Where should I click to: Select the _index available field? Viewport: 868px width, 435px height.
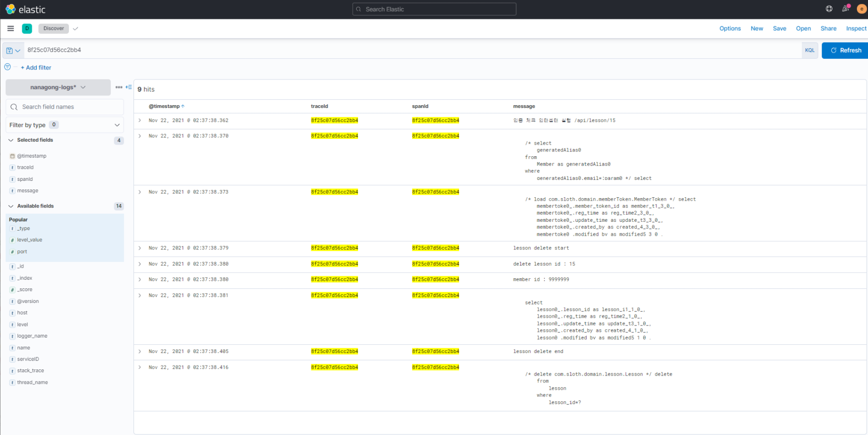[25, 278]
